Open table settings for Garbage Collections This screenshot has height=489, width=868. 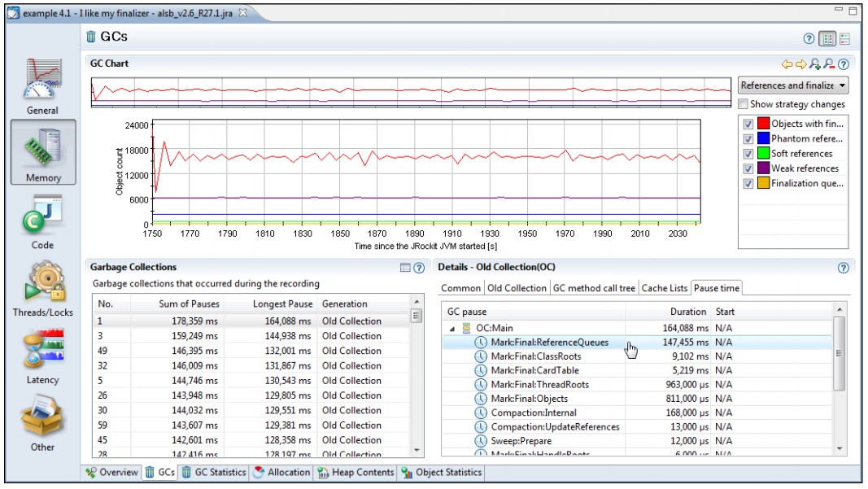pos(405,268)
